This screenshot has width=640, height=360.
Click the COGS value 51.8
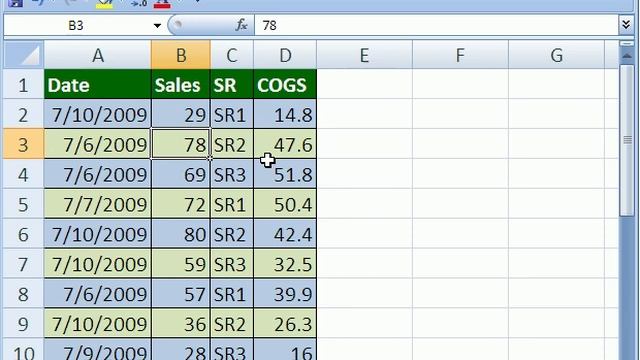click(x=285, y=174)
